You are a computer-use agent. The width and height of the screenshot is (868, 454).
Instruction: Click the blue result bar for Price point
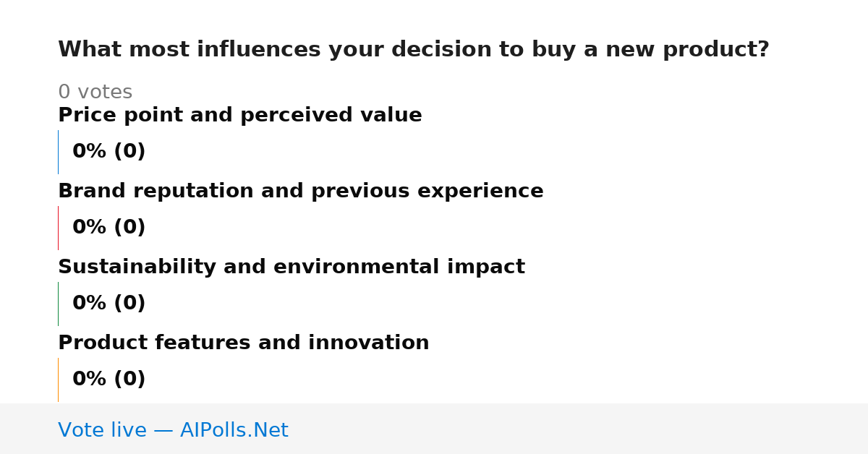58,152
